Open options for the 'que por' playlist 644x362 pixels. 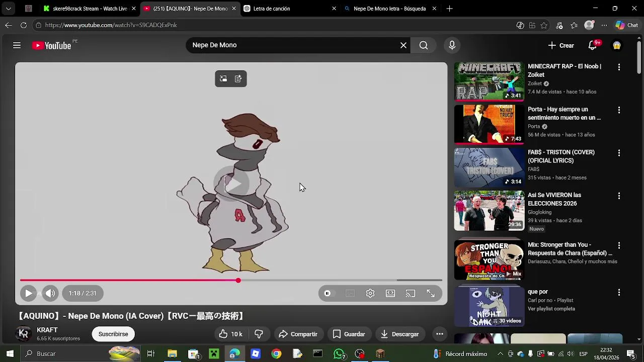pos(619,292)
